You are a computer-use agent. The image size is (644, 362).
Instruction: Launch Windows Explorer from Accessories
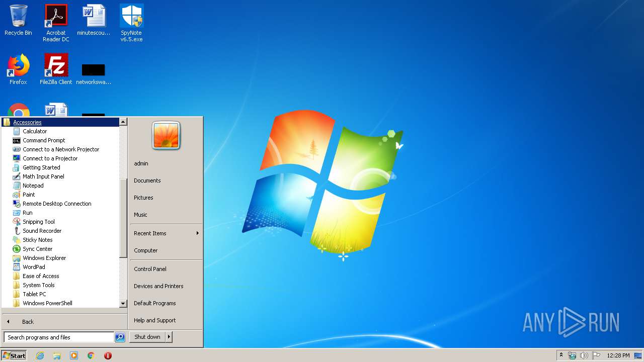44,258
